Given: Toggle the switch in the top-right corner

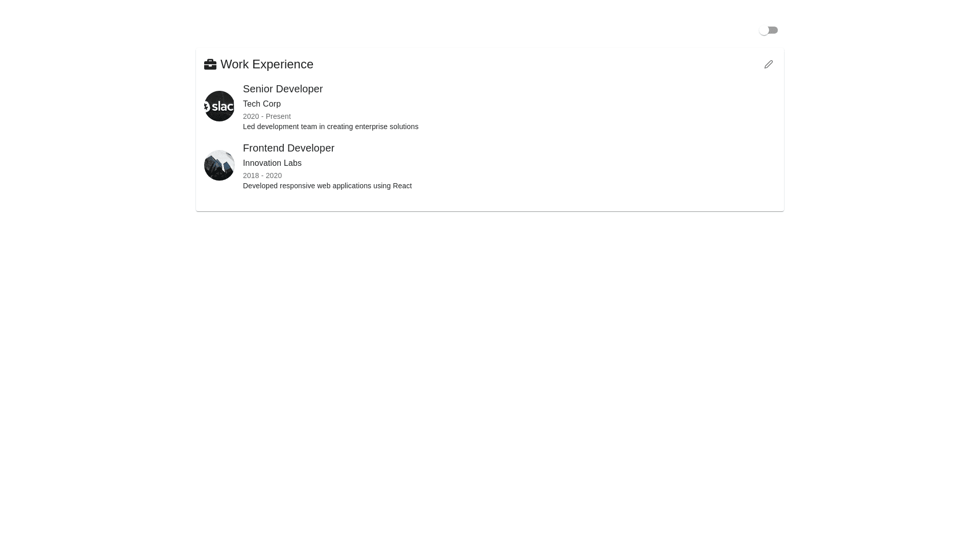Looking at the screenshot, I should [x=768, y=31].
